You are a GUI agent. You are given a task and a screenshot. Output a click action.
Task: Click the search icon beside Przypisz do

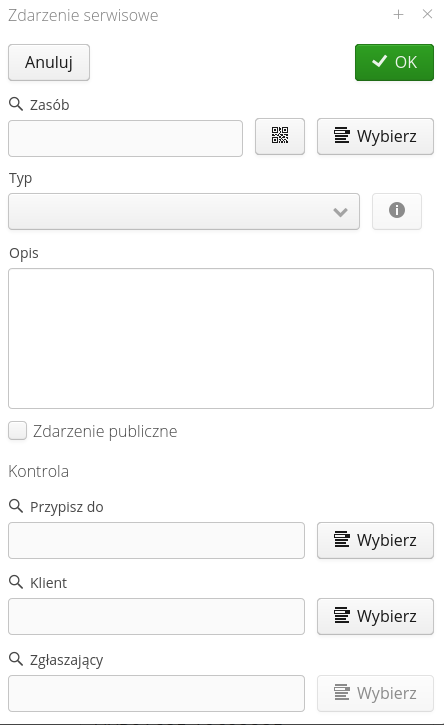[16, 506]
